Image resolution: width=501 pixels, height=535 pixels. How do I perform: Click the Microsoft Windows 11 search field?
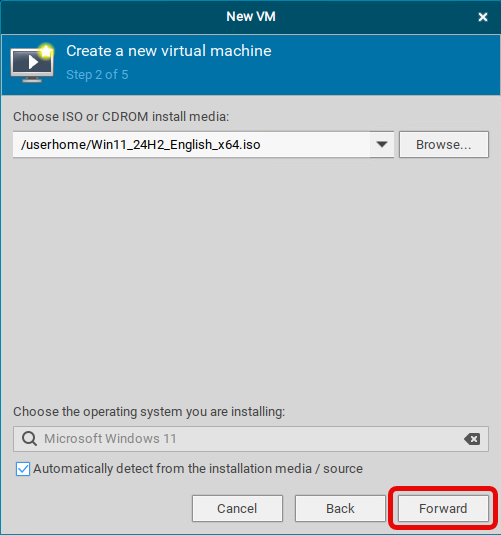[x=251, y=439]
